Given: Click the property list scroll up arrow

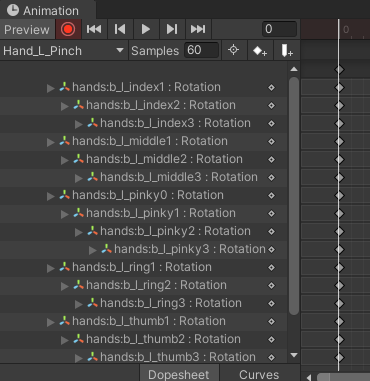Looking at the screenshot, I should (294, 69).
